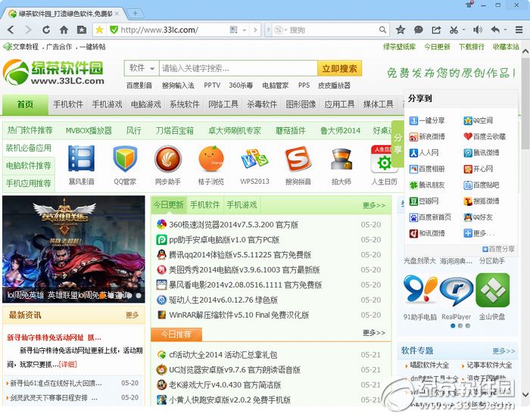
Task: Open the 电脑软件推荐 side category
Action: [29, 166]
